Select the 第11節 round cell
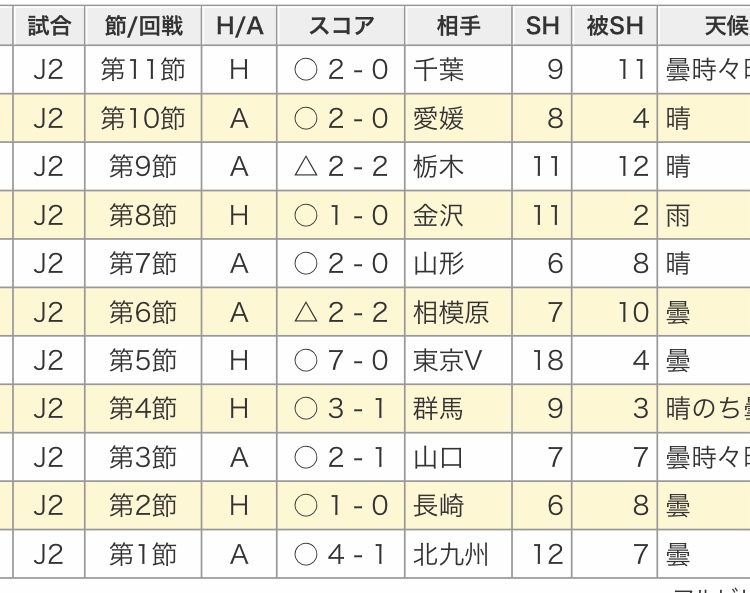750x593 pixels. [143, 70]
